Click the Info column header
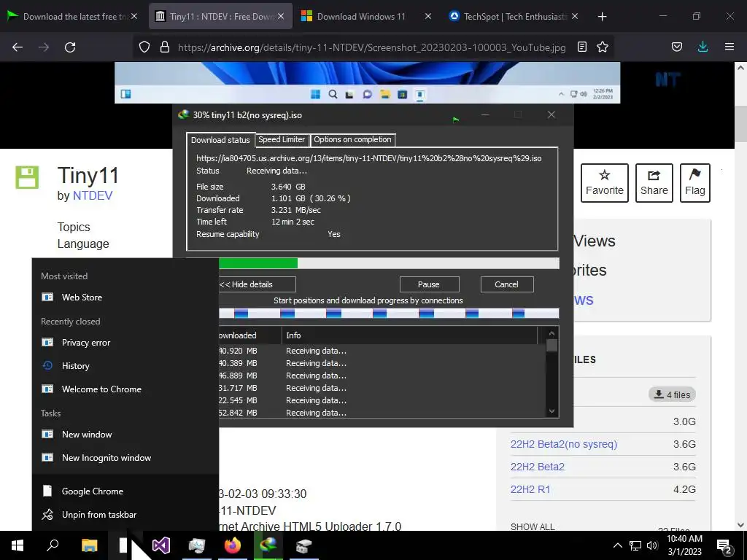The height and width of the screenshot is (560, 747). pyautogui.click(x=410, y=335)
